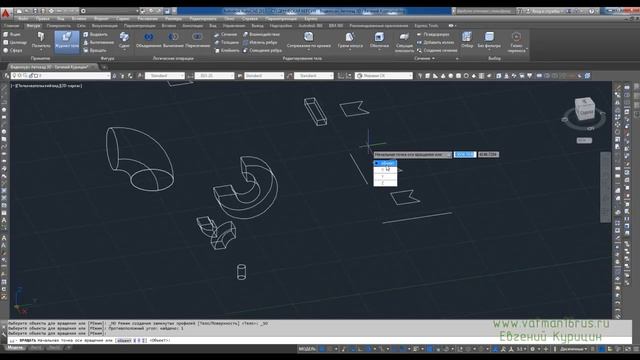This screenshot has height=360, width=640.
Task: Switch to the Лист1 layout tab
Action: 36,348
